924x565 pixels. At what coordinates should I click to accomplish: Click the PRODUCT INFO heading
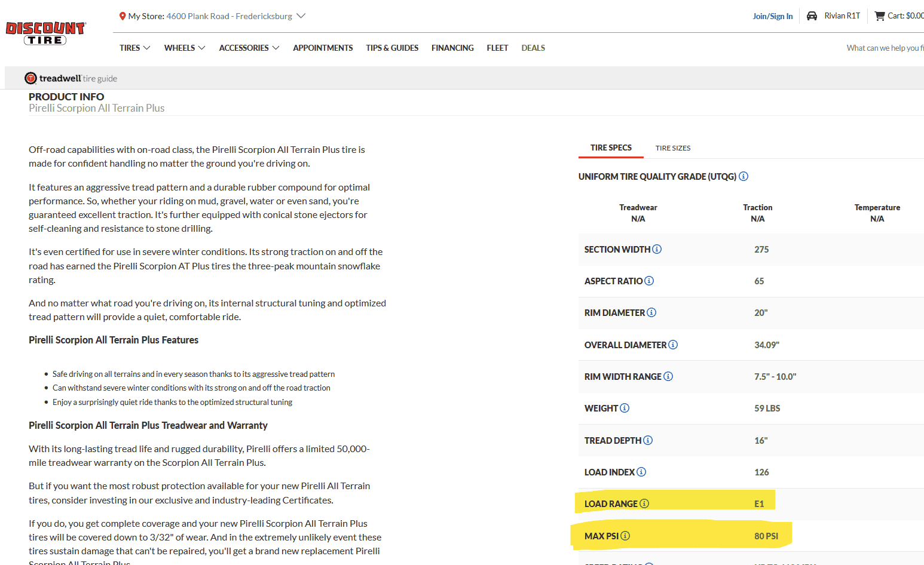(x=66, y=97)
